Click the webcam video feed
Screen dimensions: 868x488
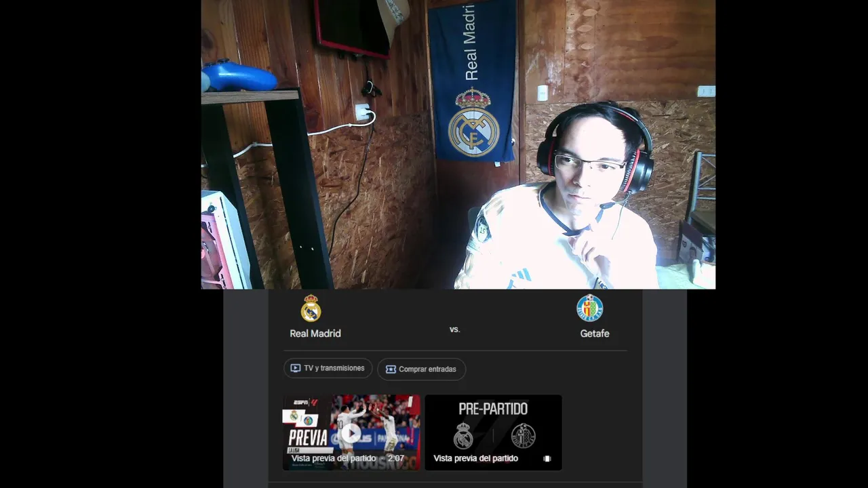pos(458,144)
